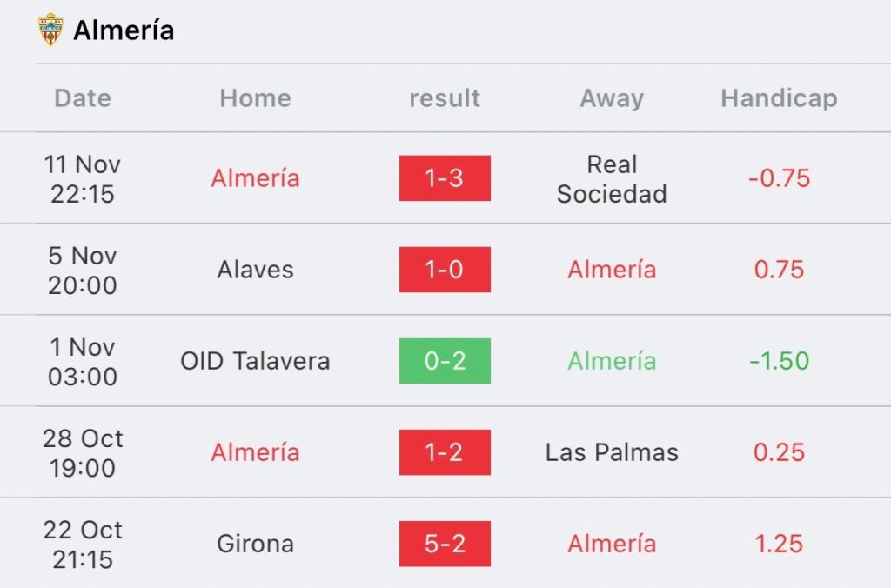Click the Home column header

point(255,97)
